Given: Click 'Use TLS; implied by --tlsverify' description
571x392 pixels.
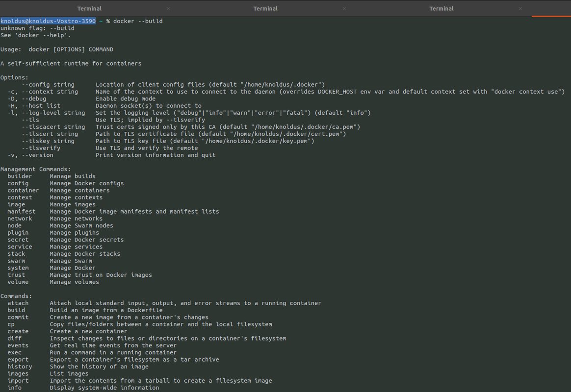Looking at the screenshot, I should tap(151, 120).
